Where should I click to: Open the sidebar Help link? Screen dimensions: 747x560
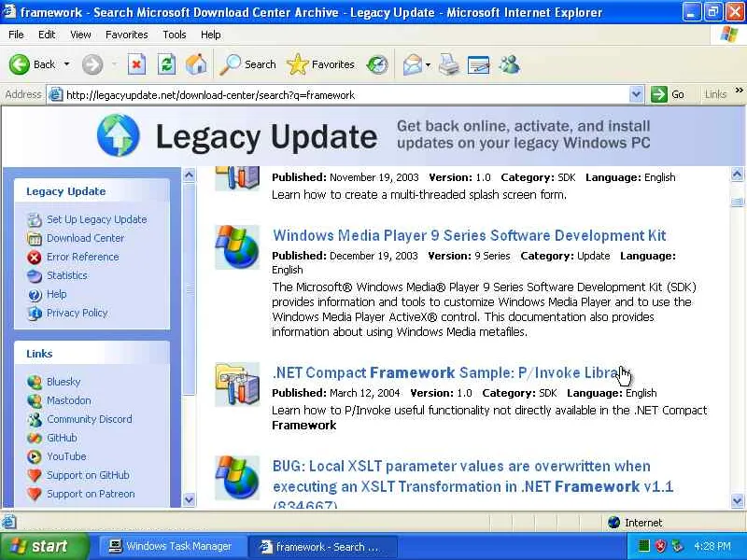[57, 294]
